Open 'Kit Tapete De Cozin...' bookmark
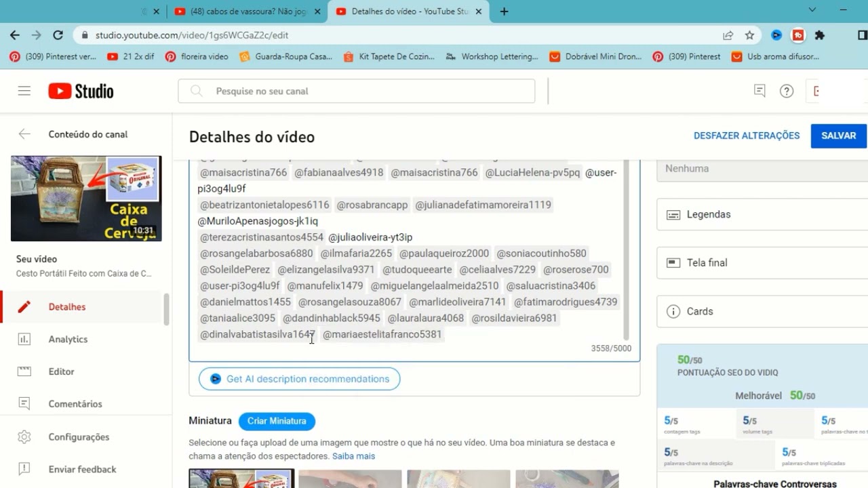This screenshot has width=868, height=488. [389, 57]
